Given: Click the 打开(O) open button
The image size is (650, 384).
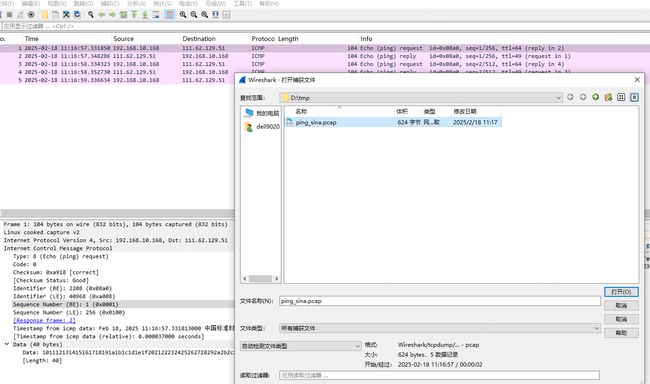Looking at the screenshot, I should (x=621, y=292).
